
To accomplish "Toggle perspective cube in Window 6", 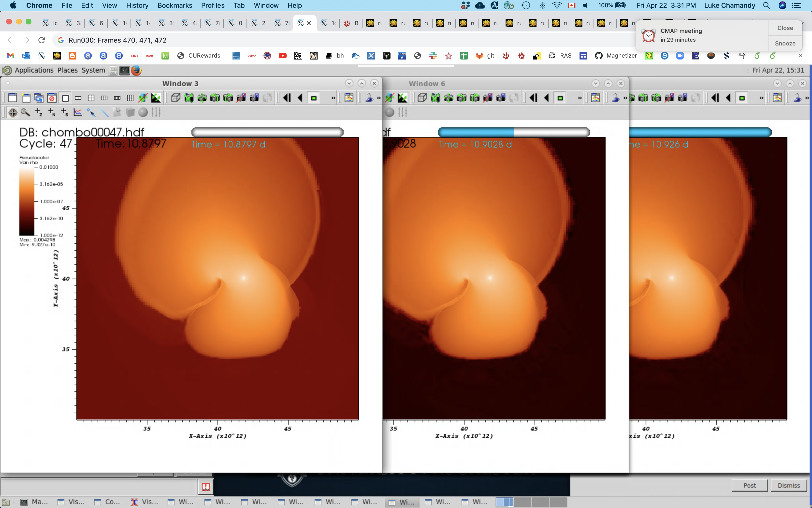I will tap(422, 98).
